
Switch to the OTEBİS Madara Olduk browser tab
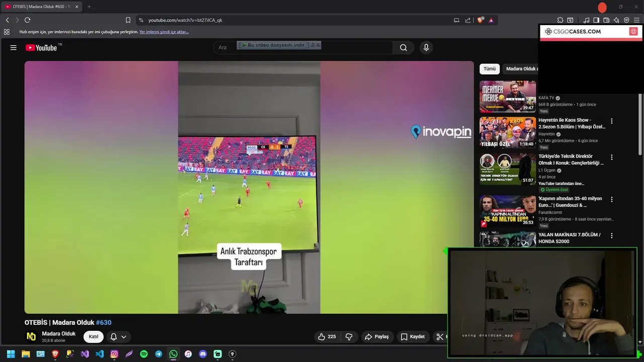[x=41, y=7]
